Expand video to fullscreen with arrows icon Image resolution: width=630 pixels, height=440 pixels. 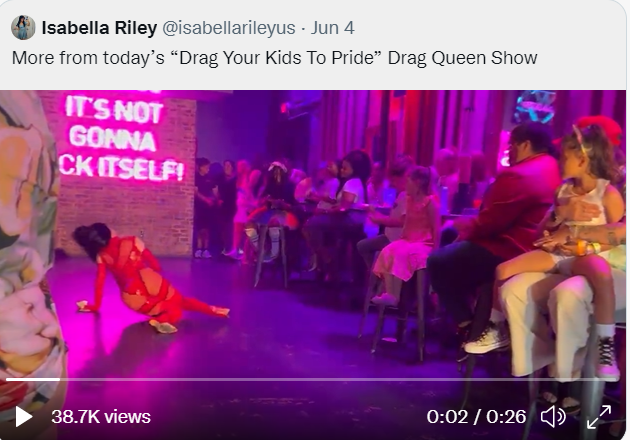[599, 417]
